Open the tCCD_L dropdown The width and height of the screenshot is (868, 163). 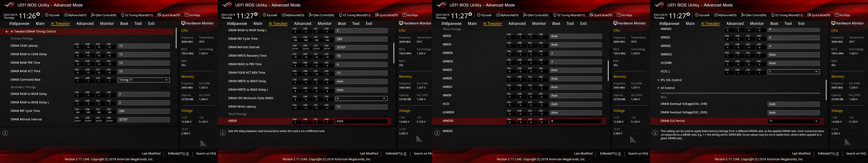pyautogui.click(x=794, y=72)
